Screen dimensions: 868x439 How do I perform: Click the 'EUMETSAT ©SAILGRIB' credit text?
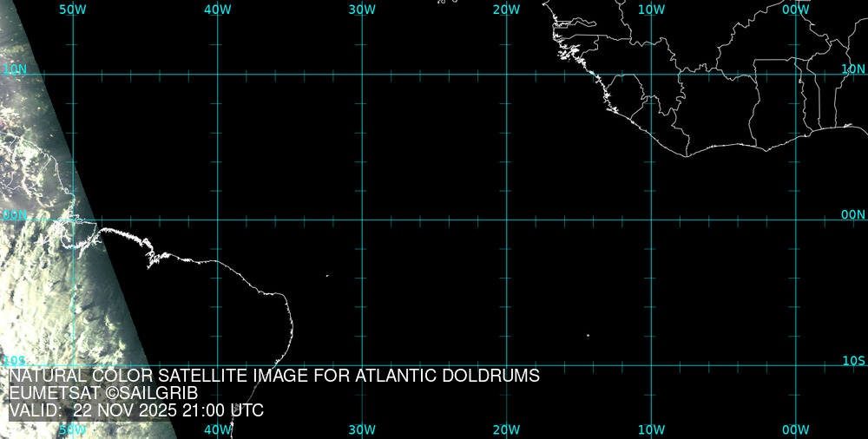[x=103, y=393]
